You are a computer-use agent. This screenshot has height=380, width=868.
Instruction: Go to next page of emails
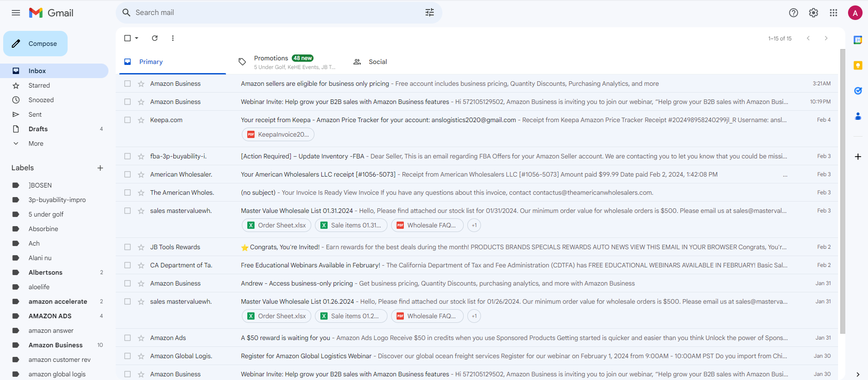tap(826, 38)
